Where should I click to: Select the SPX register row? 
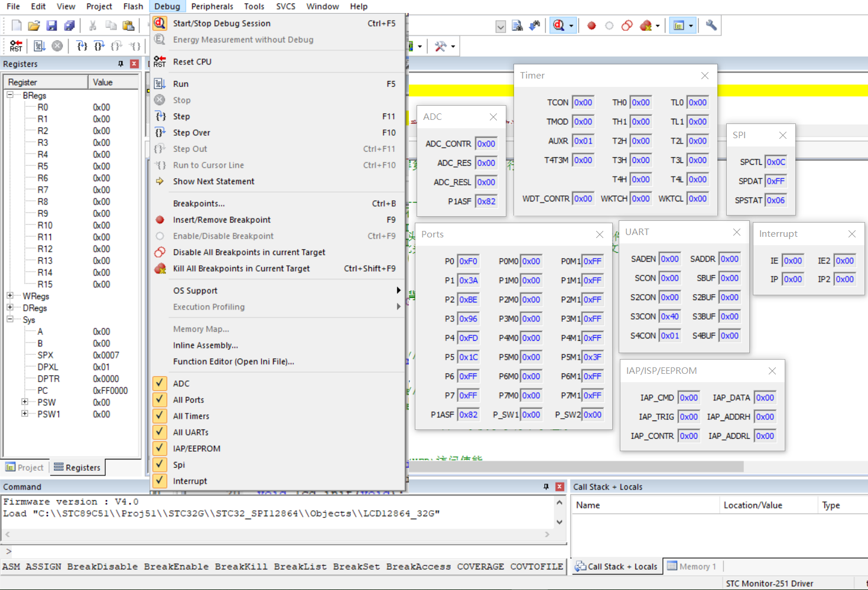point(71,355)
